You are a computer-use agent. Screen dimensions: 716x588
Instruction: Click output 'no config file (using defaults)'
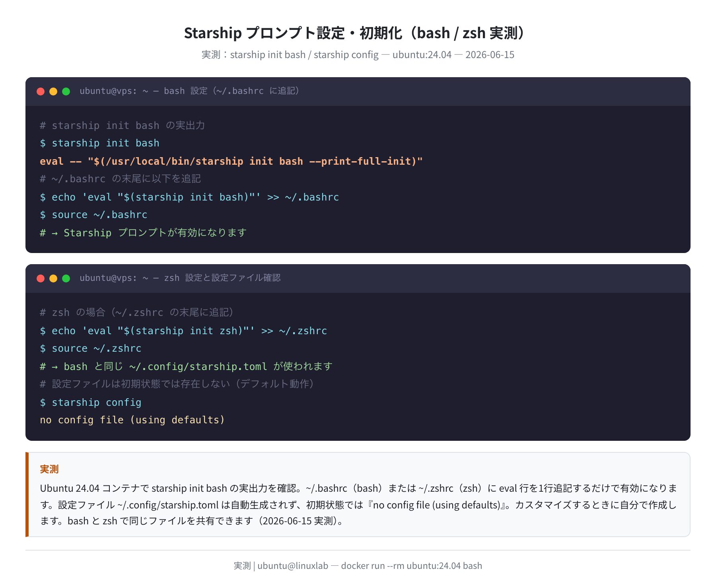tap(132, 420)
